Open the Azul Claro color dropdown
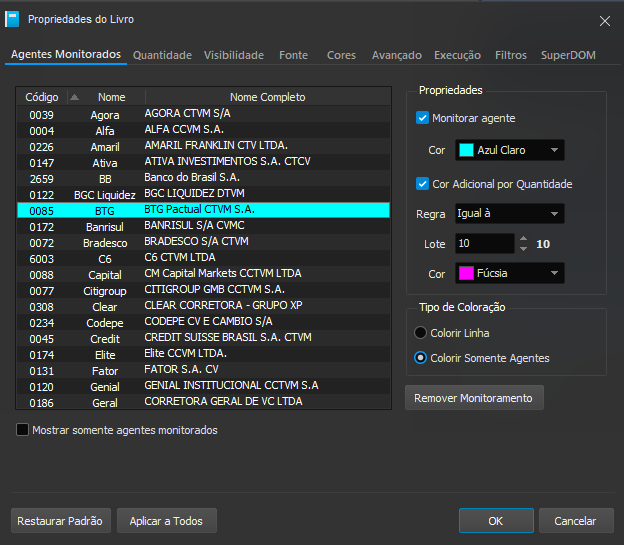Viewport: 624px width, 545px height. 509,150
